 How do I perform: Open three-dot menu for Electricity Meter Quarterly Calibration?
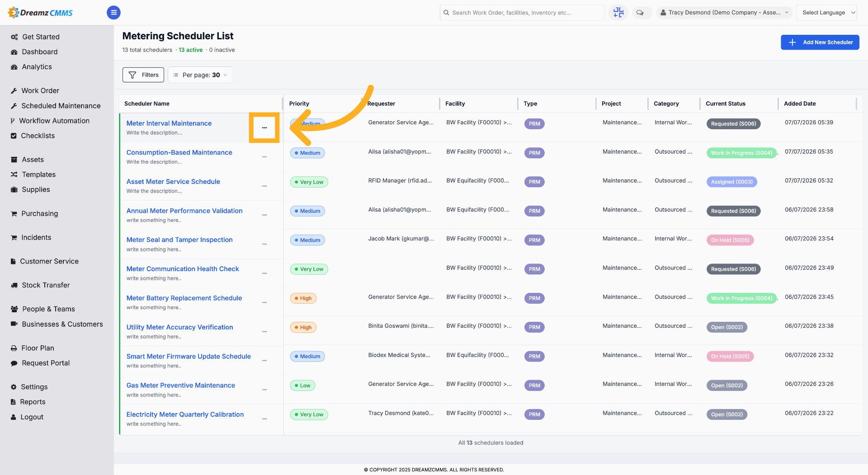tap(264, 419)
